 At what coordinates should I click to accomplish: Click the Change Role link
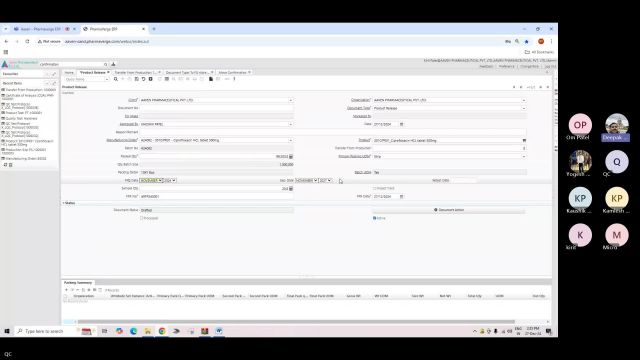(x=529, y=66)
